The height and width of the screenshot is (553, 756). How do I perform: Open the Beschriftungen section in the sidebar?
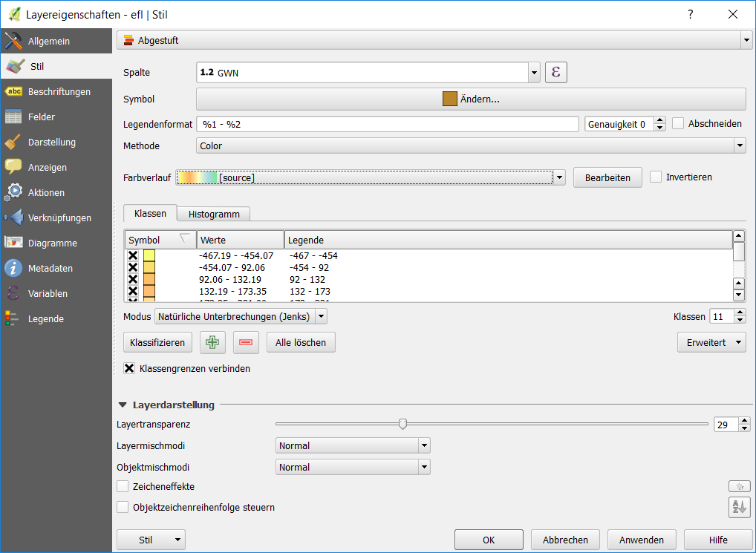(x=58, y=92)
